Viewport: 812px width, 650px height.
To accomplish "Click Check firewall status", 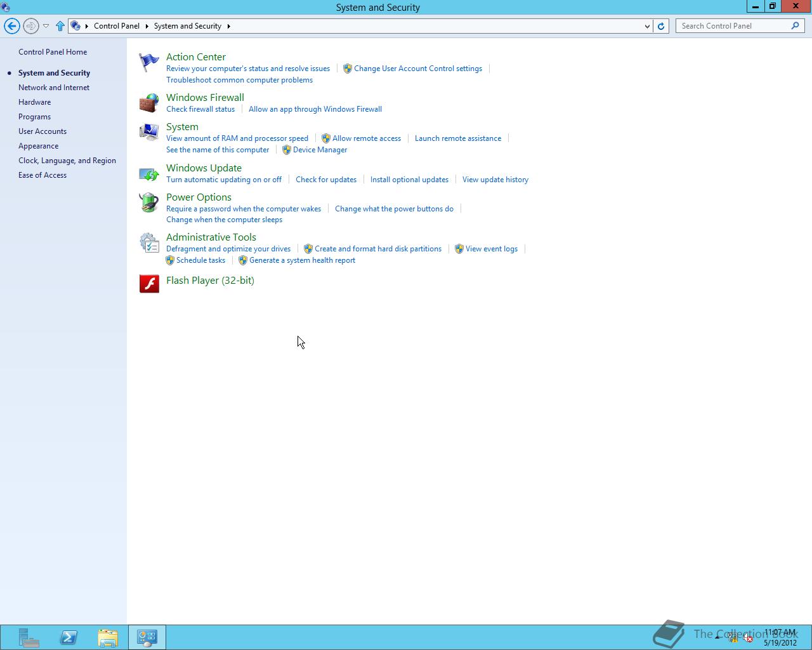I will coord(200,109).
